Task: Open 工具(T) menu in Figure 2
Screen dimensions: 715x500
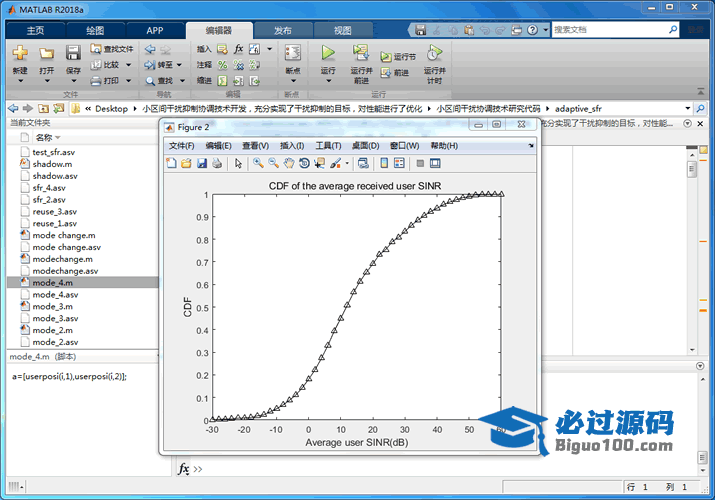Action: [328, 145]
